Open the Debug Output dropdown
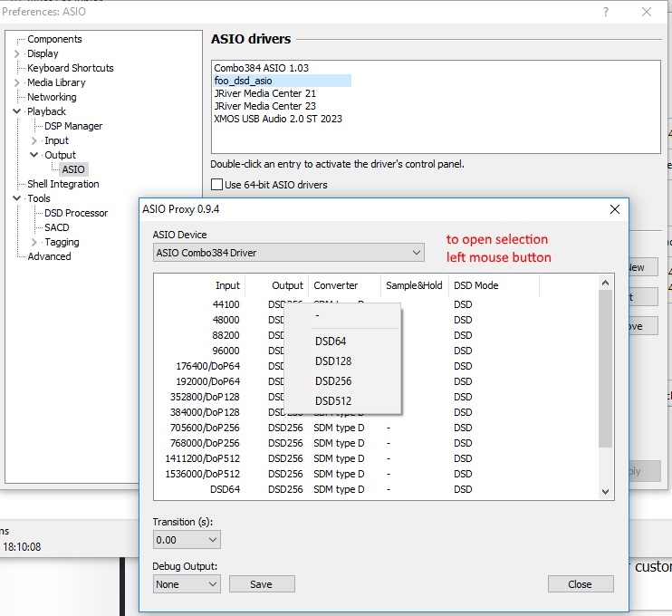 click(x=187, y=584)
